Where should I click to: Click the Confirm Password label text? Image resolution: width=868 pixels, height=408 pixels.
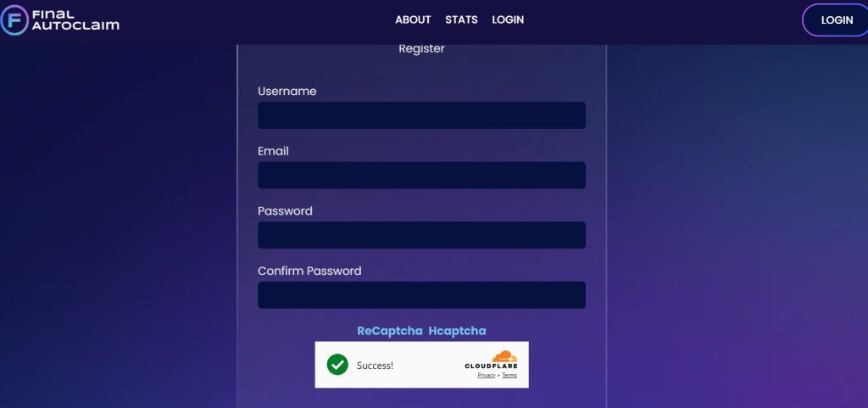309,271
